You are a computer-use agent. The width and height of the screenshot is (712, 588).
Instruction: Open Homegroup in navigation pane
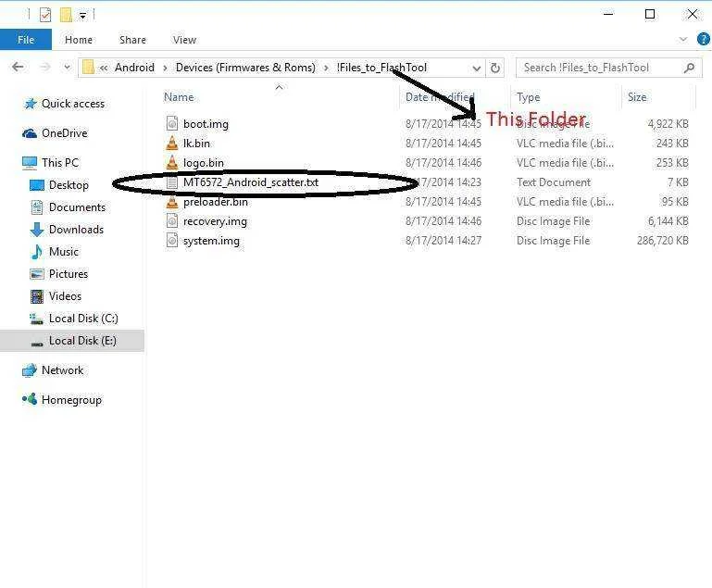[x=71, y=400]
